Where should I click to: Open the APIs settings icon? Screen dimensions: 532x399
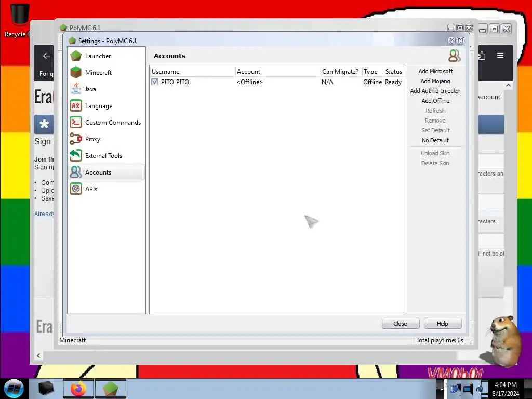click(76, 189)
